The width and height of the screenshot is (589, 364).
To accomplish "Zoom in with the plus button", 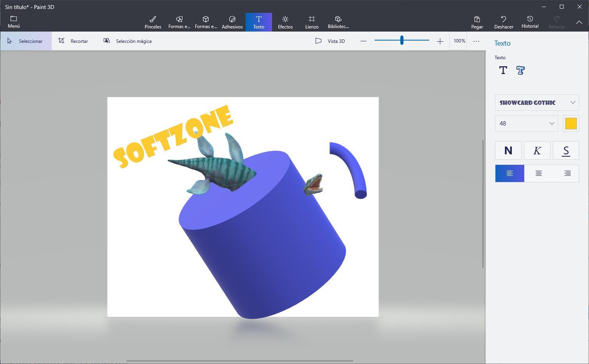I will coord(440,41).
